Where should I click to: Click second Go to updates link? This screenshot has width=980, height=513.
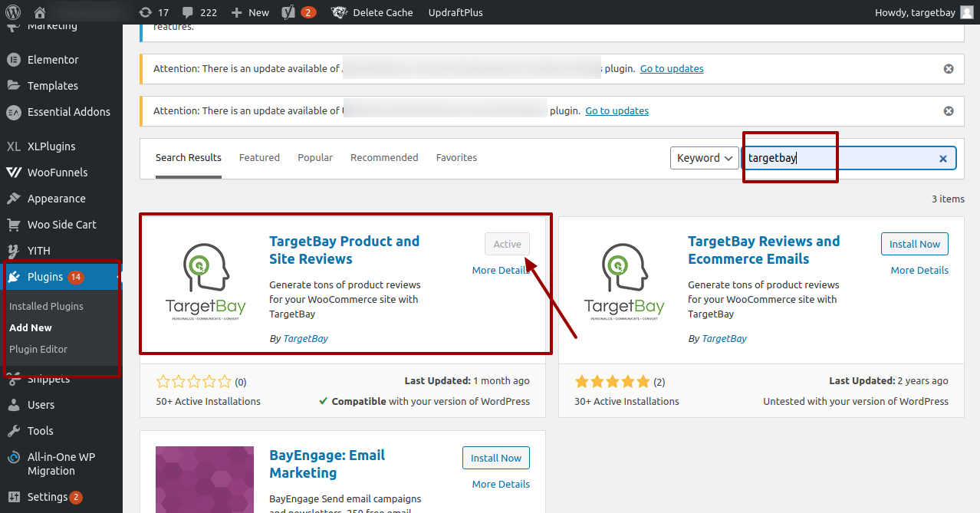[x=617, y=111]
